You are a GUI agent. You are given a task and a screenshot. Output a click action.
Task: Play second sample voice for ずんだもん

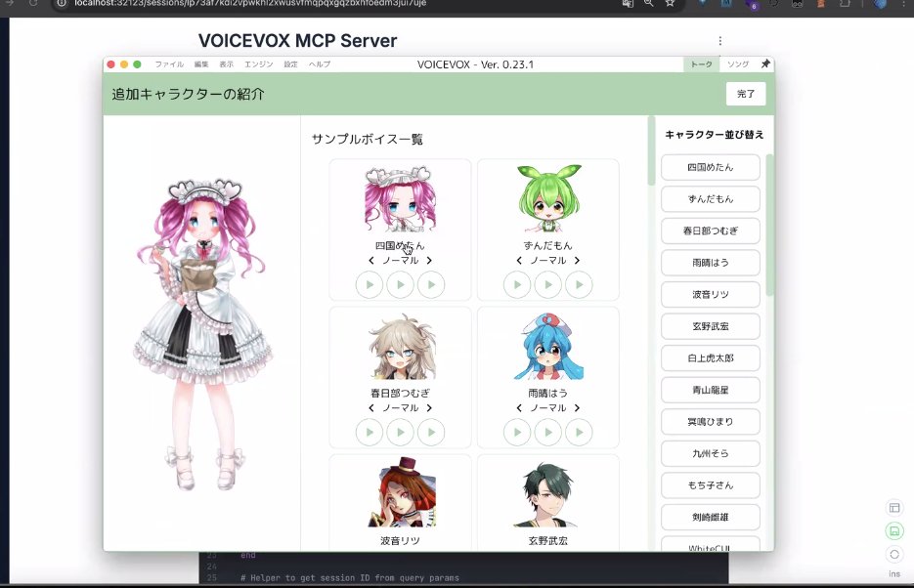coord(548,284)
